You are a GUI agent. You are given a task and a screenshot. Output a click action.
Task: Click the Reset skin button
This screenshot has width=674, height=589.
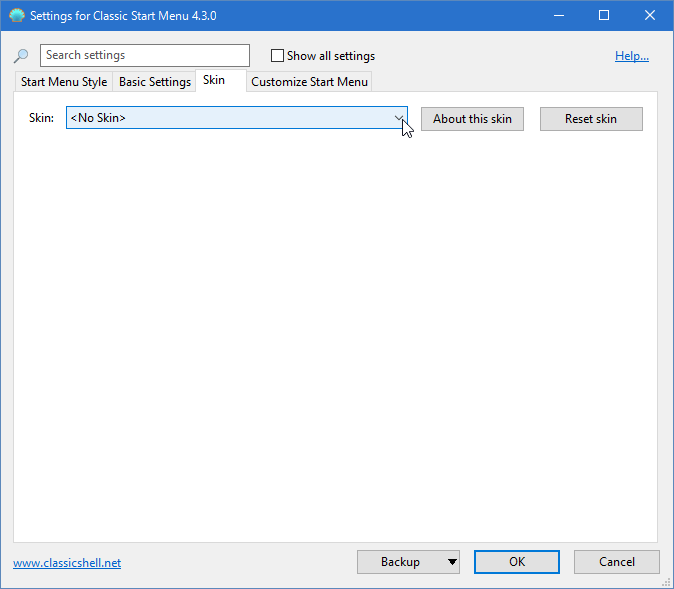click(590, 119)
